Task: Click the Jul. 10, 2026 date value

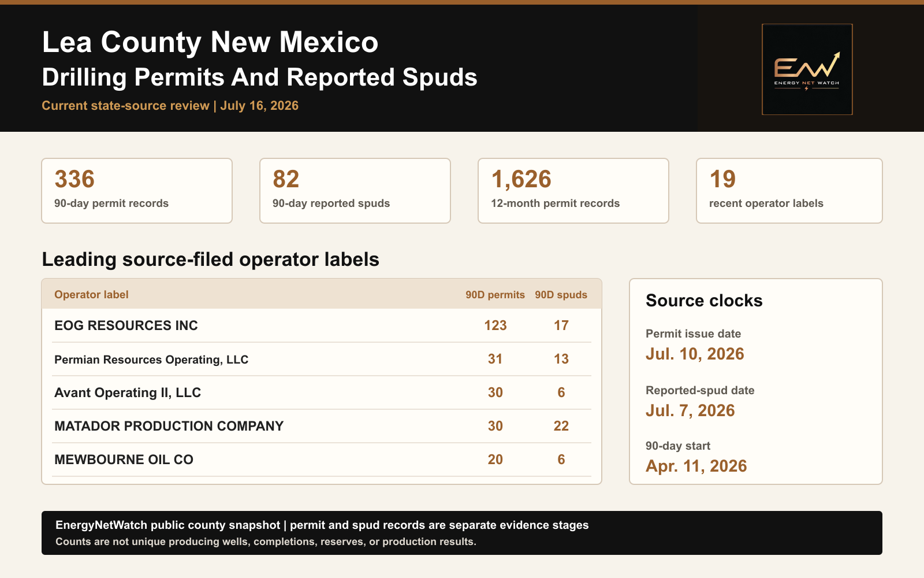Action: (695, 354)
